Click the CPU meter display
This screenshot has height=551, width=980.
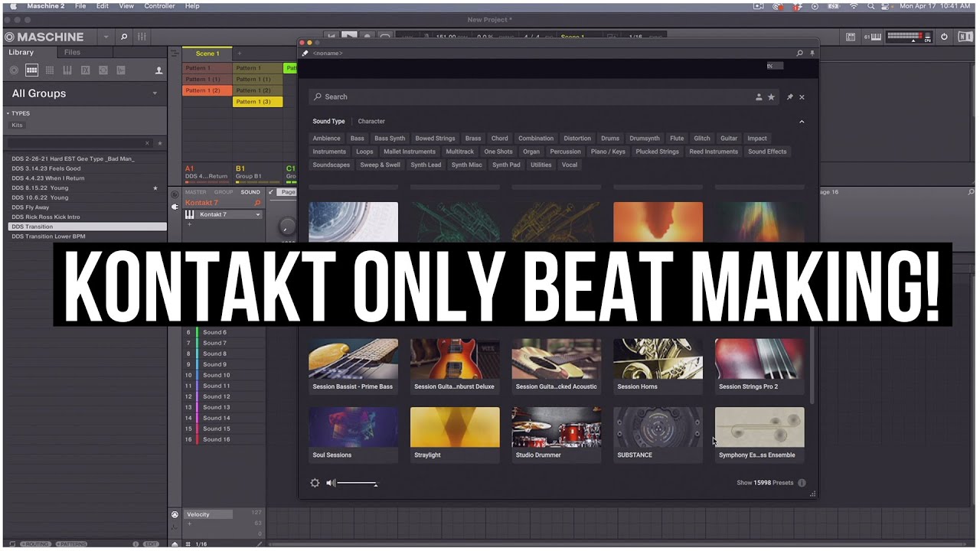click(x=909, y=37)
